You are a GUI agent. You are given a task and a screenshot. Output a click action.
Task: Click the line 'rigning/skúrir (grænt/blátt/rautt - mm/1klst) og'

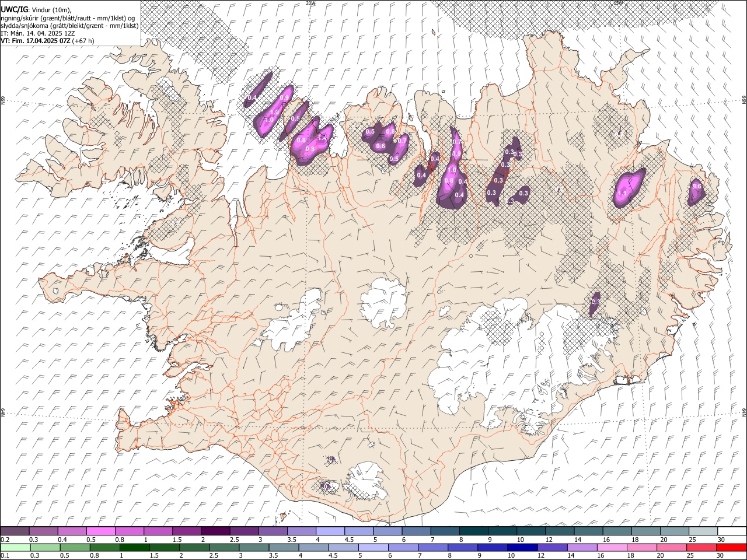[68, 18]
